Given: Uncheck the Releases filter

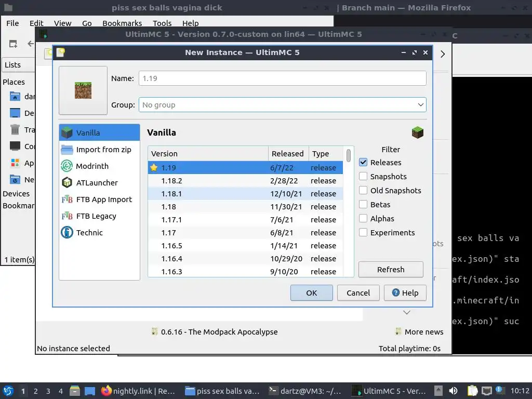Looking at the screenshot, I should click(363, 162).
